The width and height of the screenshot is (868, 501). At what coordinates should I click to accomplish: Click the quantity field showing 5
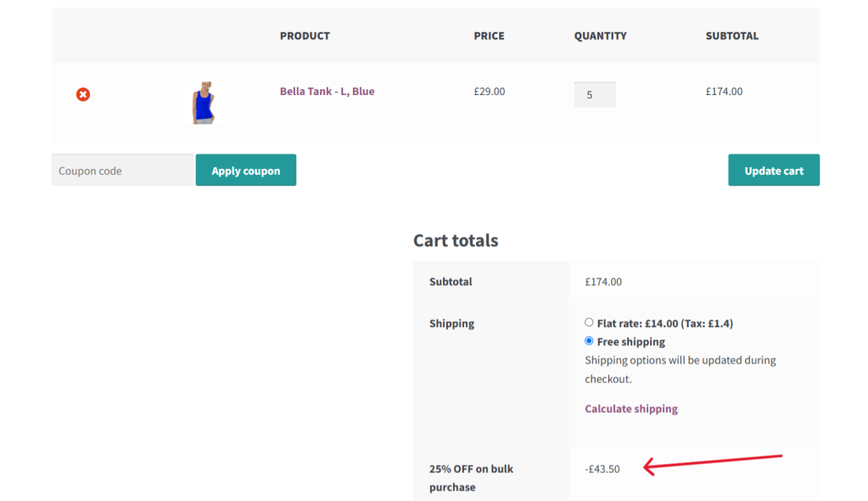595,95
